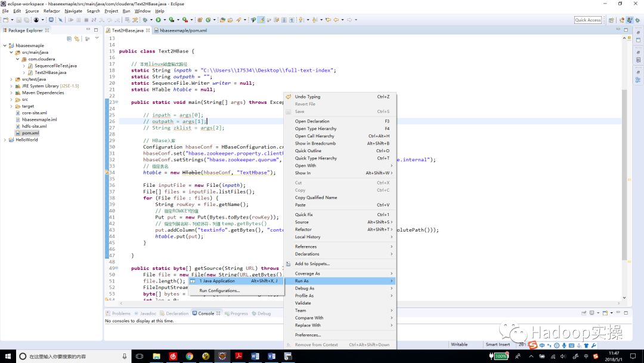Click the editor vertical scrollbar

[x=624, y=175]
